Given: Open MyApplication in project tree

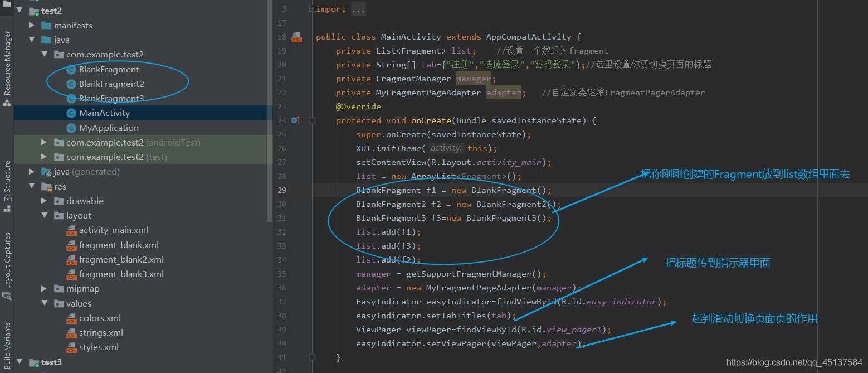Looking at the screenshot, I should [109, 128].
